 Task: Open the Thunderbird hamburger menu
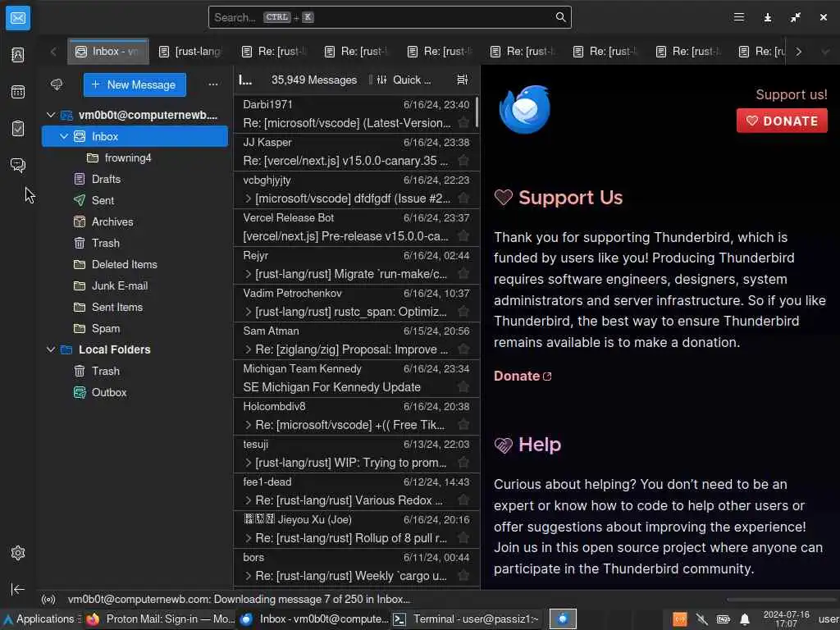[739, 17]
